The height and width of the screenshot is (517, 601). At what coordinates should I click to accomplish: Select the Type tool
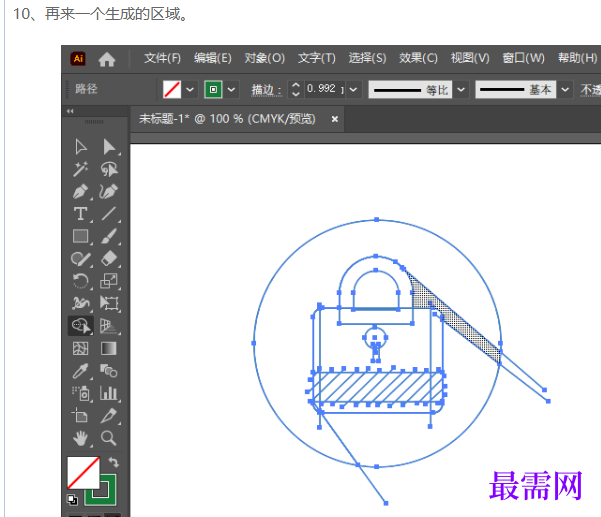coord(80,214)
